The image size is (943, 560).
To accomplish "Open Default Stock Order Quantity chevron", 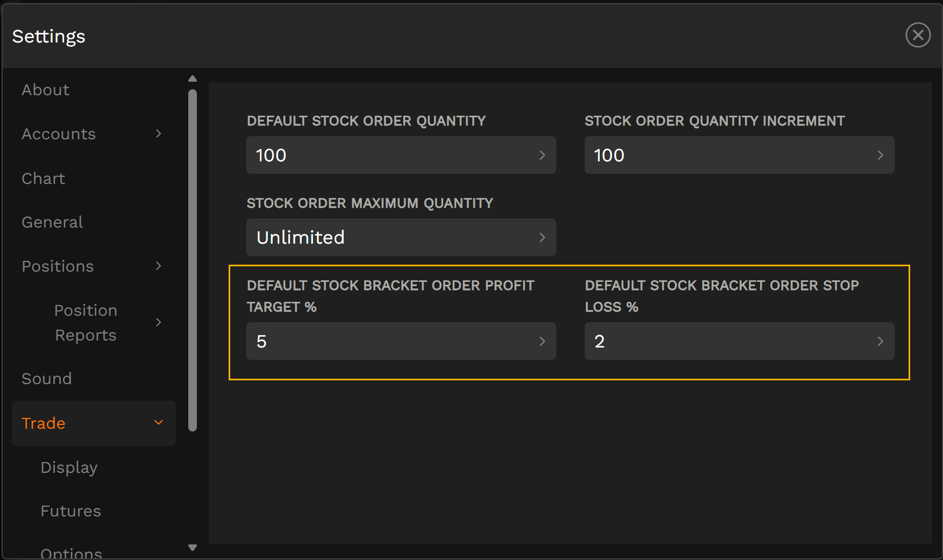I will click(542, 155).
